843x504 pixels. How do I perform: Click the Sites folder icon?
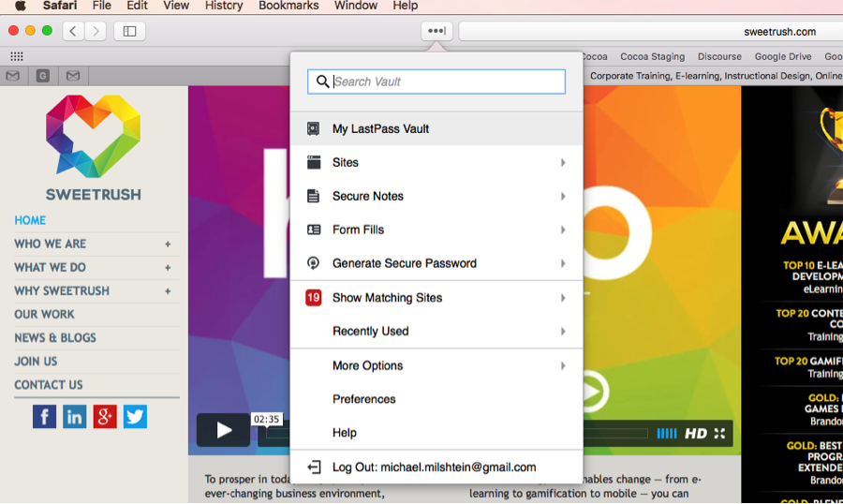click(314, 162)
